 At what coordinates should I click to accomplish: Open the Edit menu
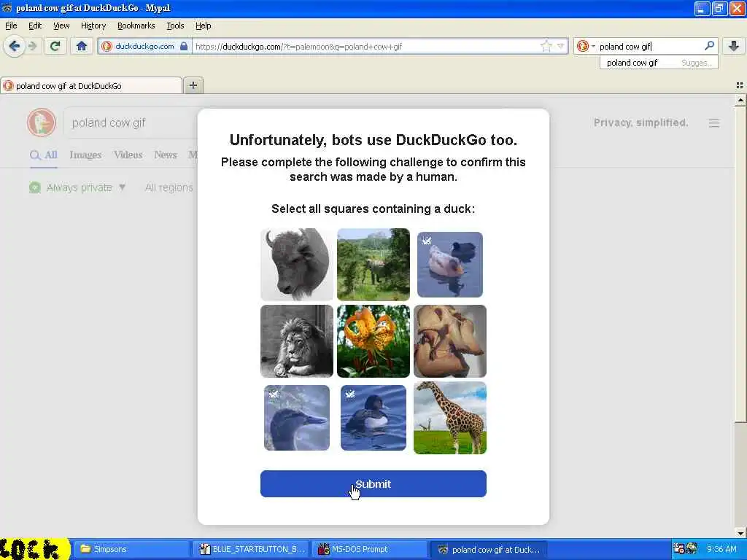tap(35, 26)
